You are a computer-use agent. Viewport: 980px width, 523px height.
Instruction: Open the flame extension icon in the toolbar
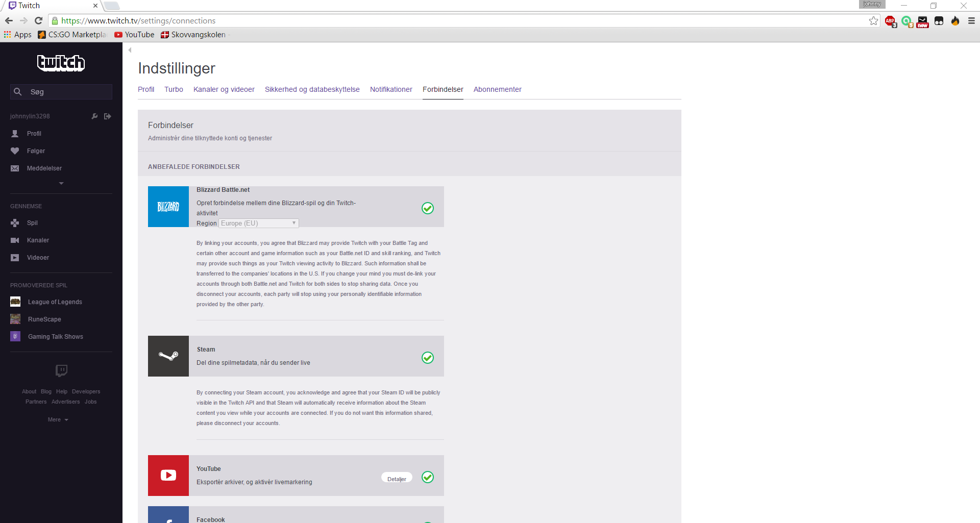click(955, 21)
